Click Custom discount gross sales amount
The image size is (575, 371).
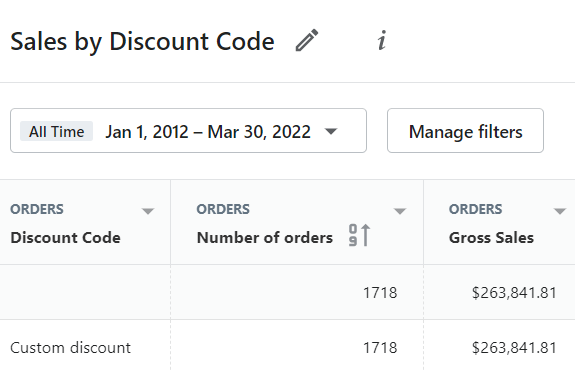pyautogui.click(x=514, y=348)
